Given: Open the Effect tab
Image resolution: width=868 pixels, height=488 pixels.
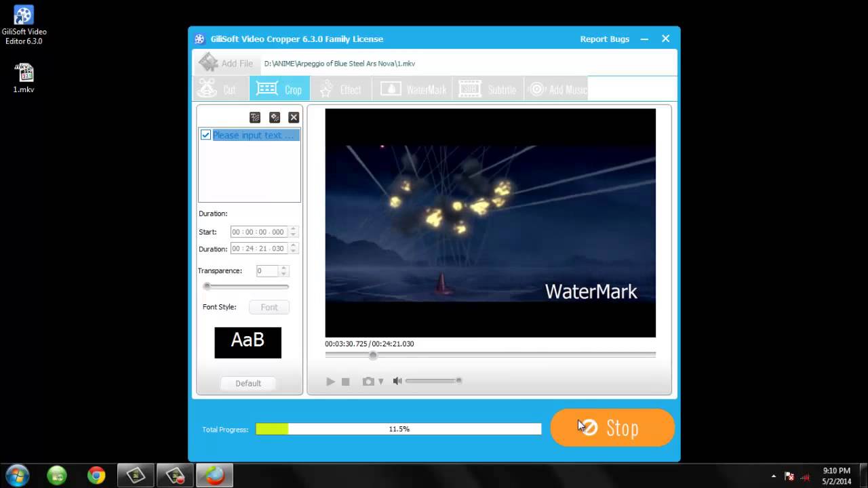Looking at the screenshot, I should pyautogui.click(x=340, y=89).
